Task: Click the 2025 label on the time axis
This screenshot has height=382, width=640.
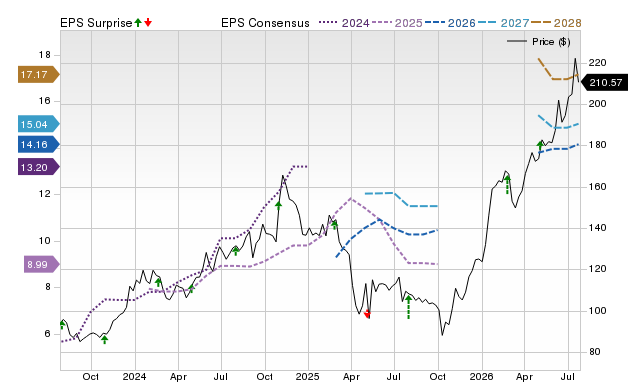Action: (x=307, y=376)
